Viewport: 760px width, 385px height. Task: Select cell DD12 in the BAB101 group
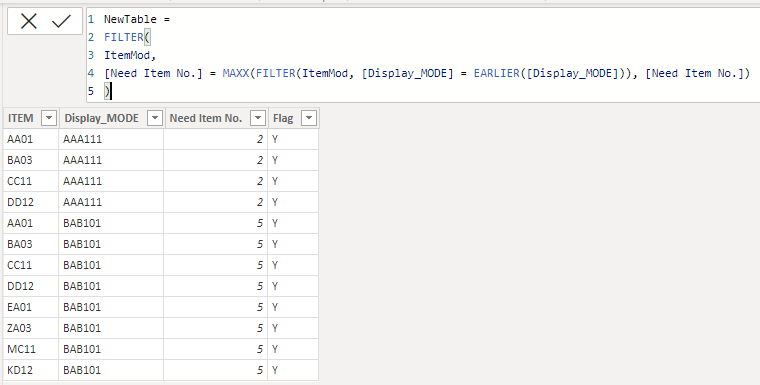click(x=31, y=286)
